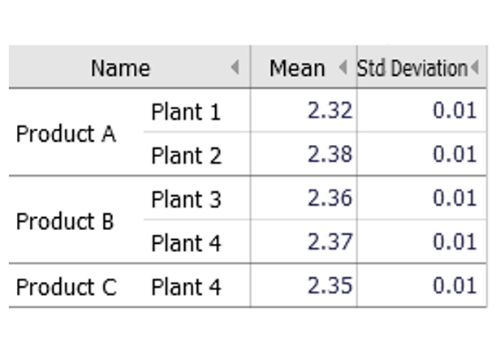500x360 pixels.
Task: Open the Name column header arrow
Action: click(235, 68)
